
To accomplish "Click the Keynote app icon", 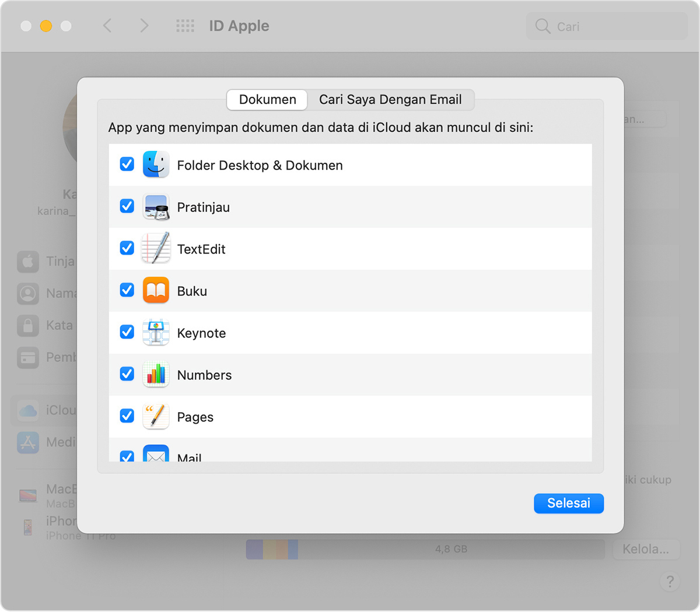I will pyautogui.click(x=156, y=332).
